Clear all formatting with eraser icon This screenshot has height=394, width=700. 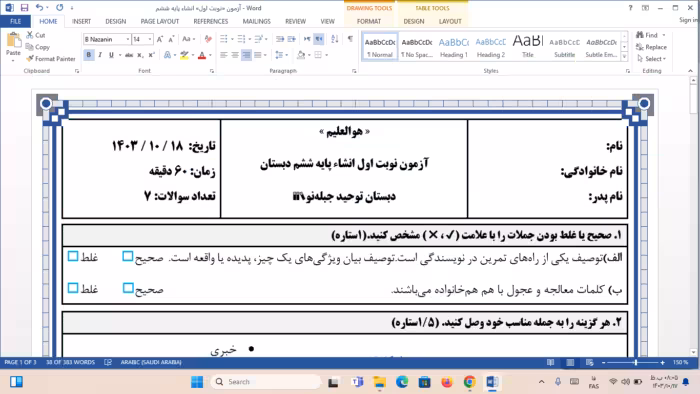coord(208,39)
